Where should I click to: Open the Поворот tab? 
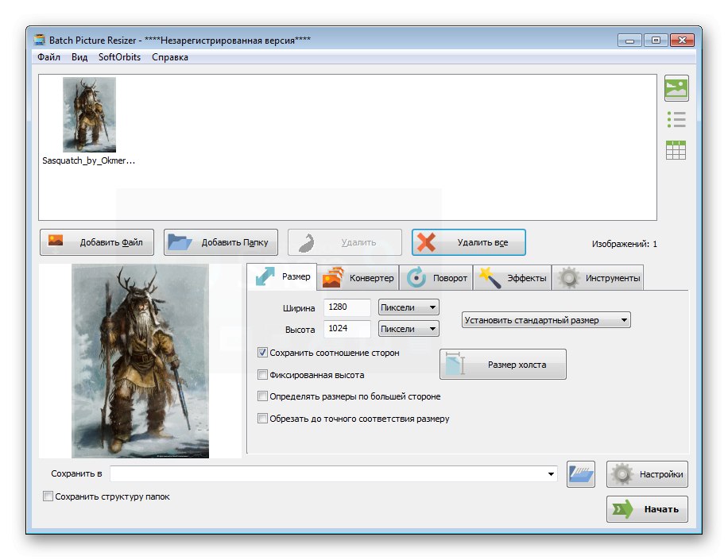[436, 278]
